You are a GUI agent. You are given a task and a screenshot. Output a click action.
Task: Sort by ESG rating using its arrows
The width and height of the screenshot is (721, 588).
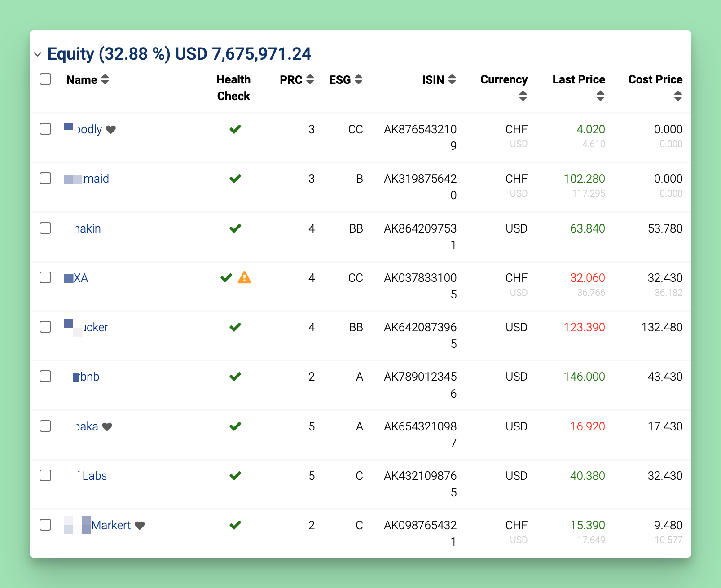pos(358,80)
